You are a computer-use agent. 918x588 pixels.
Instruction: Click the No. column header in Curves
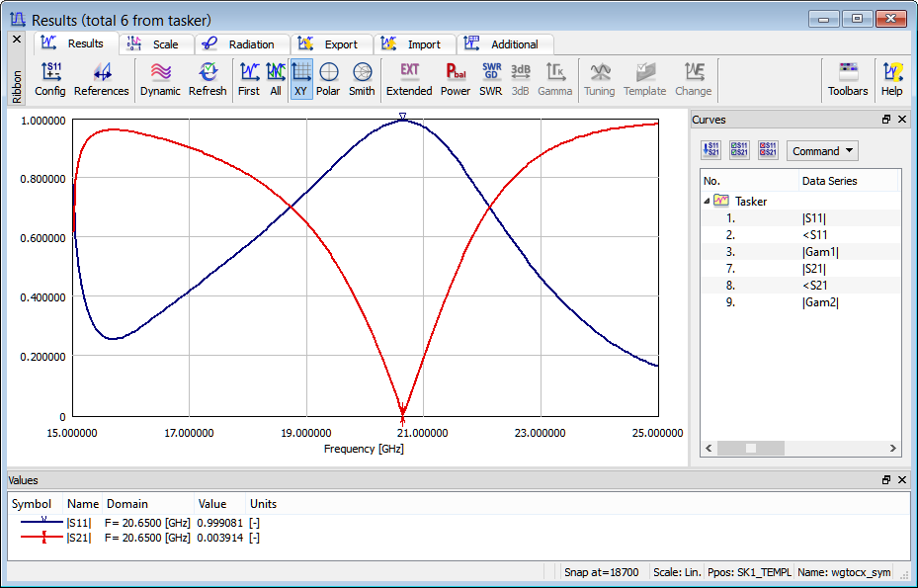749,181
